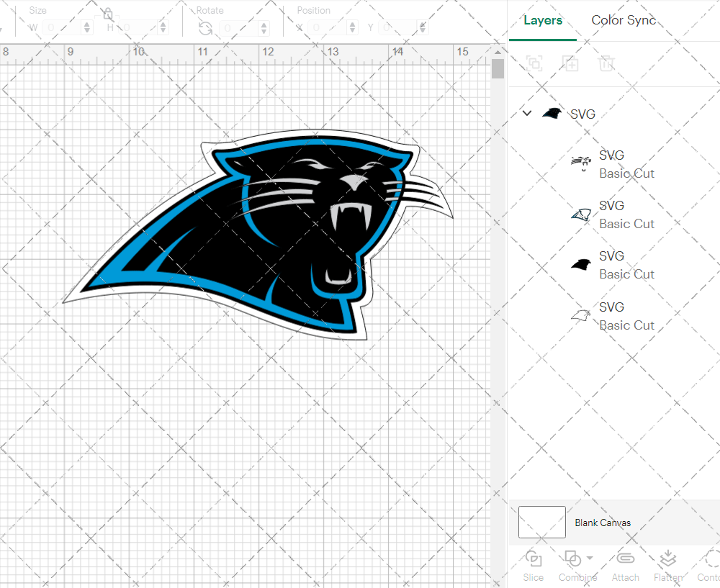
Task: Click the Rotate stepper arrows
Action: 264,28
